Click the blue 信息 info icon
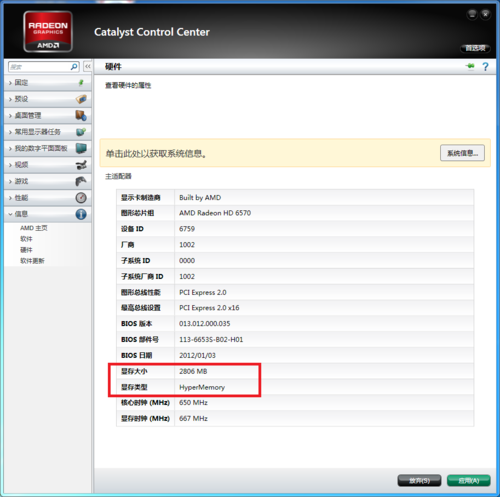This screenshot has height=497, width=500. coord(81,214)
